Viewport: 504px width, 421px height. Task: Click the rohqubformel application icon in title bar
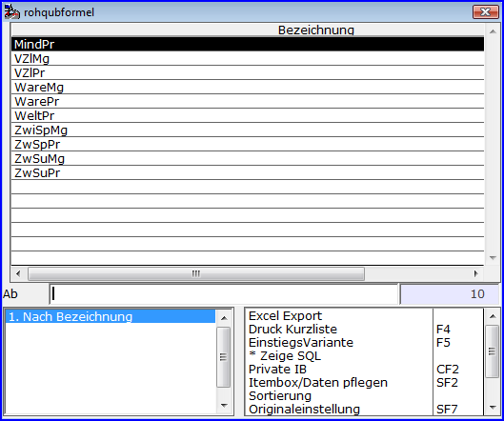point(11,11)
